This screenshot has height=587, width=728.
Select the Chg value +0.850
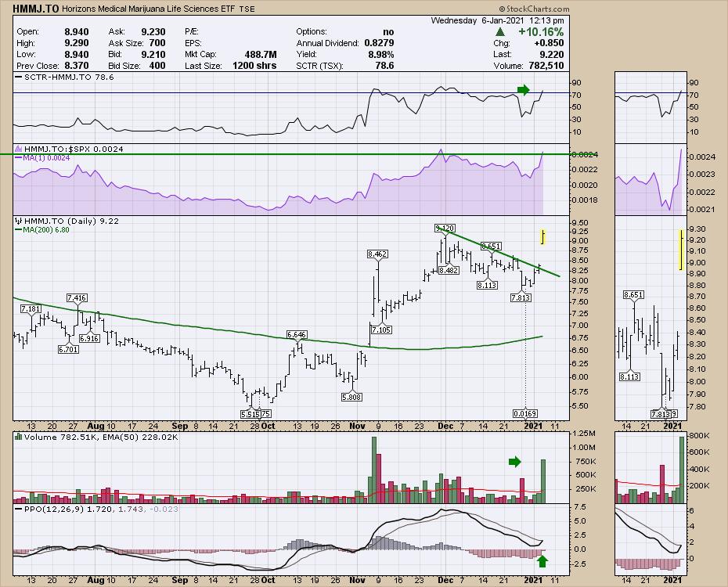548,43
